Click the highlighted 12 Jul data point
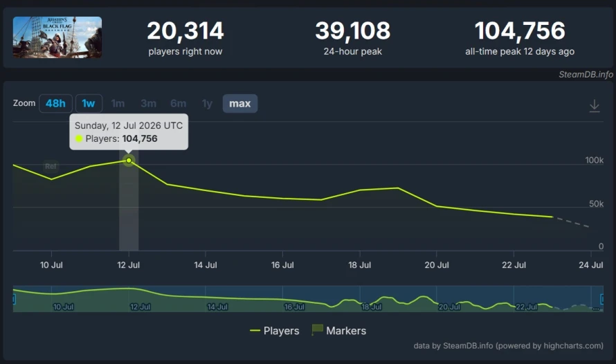 129,161
